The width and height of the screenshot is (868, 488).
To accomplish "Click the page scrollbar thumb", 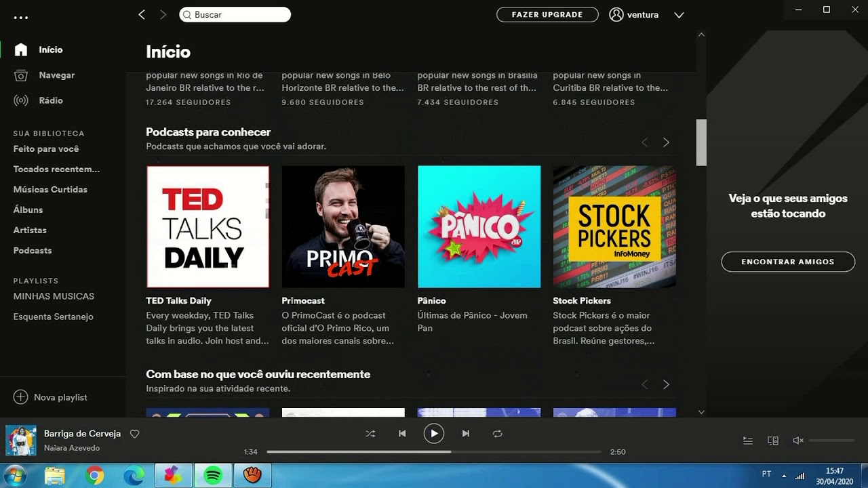I will tap(701, 142).
